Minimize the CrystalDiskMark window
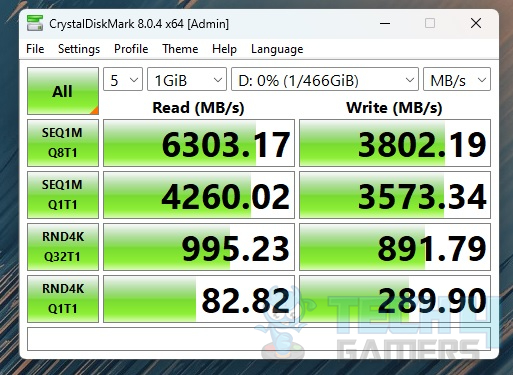This screenshot has height=375, width=513. click(385, 23)
